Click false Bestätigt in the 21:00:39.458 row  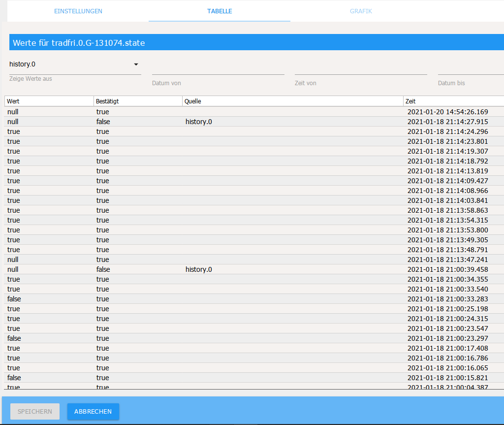pyautogui.click(x=103, y=269)
